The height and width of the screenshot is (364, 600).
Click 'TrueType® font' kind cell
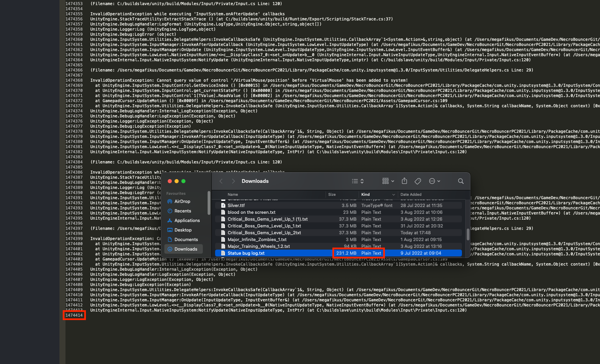click(x=377, y=206)
